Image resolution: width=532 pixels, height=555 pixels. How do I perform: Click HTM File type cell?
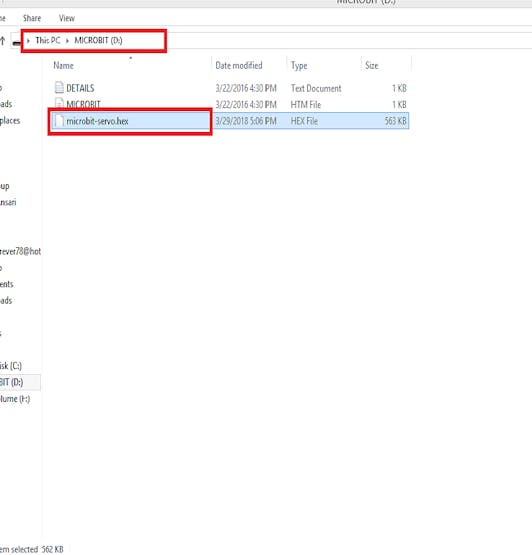[x=305, y=104]
